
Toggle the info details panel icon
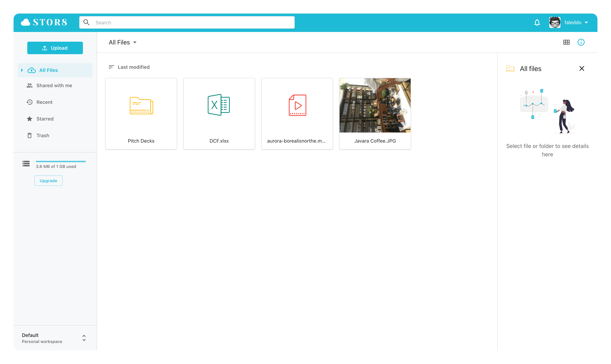coord(581,42)
